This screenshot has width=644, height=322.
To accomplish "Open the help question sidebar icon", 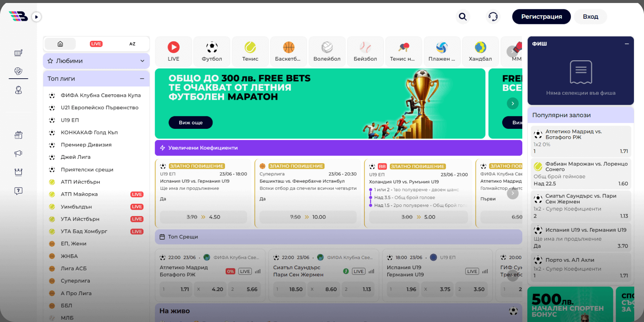I will (18, 191).
